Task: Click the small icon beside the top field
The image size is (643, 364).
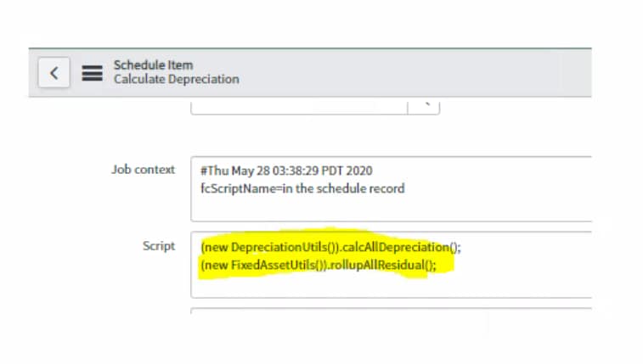Action: (x=424, y=106)
